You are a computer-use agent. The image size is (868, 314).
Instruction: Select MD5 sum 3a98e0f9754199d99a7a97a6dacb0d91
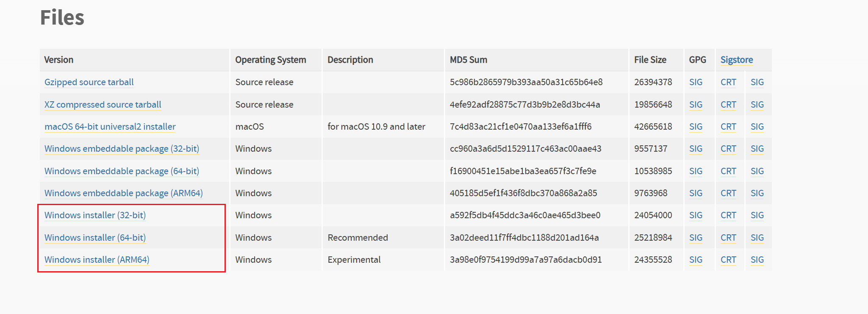click(526, 260)
